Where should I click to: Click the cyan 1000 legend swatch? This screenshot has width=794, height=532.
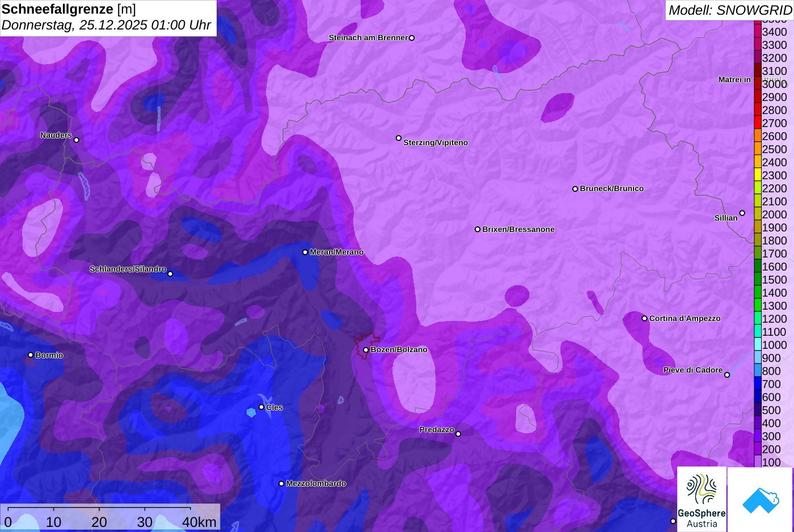[757, 345]
